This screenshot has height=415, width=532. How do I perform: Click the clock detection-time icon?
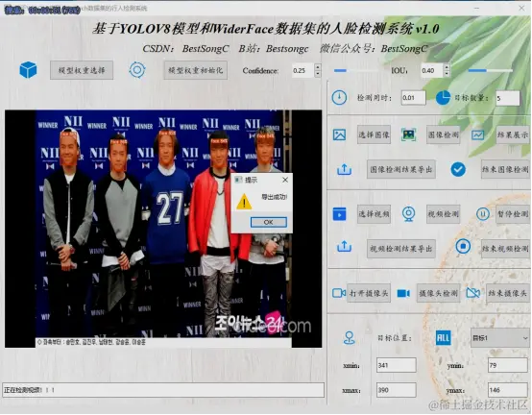coord(339,98)
